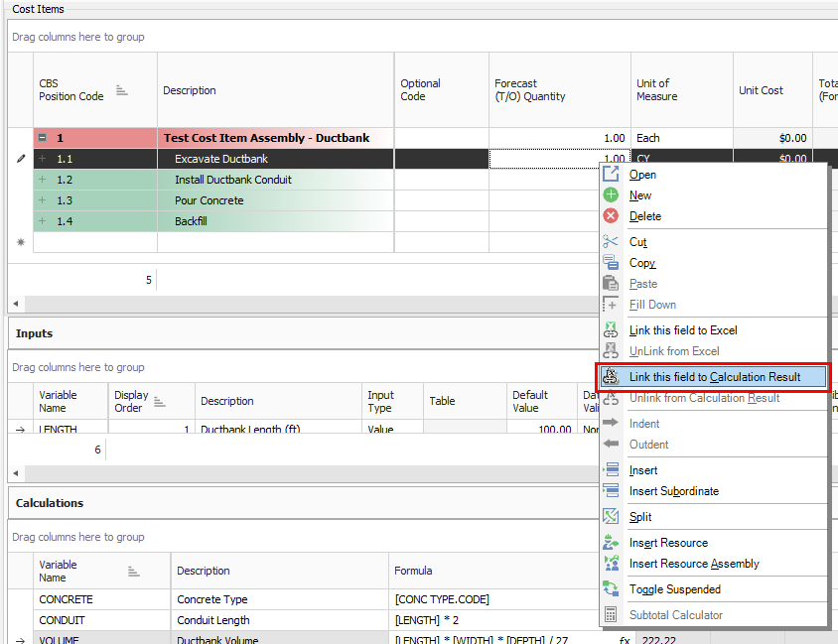838x644 pixels.
Task: Expand row 1.3 Pour Concrete
Action: 43,200
